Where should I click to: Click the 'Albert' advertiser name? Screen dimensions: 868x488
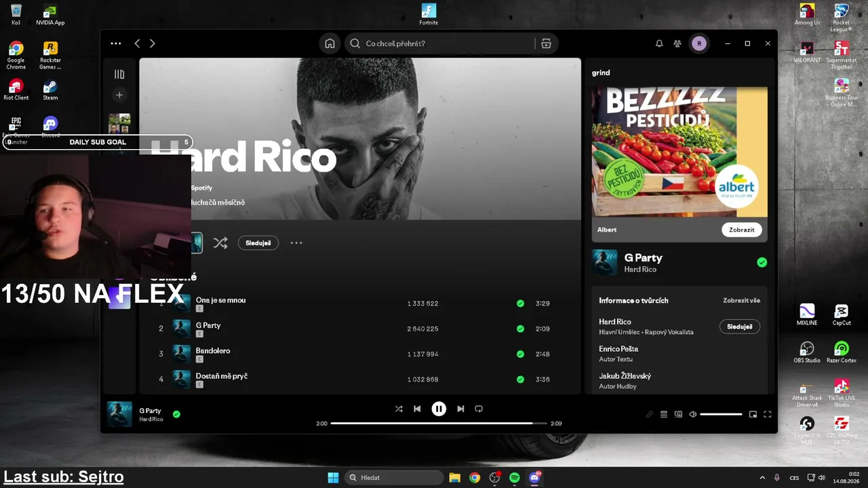607,230
